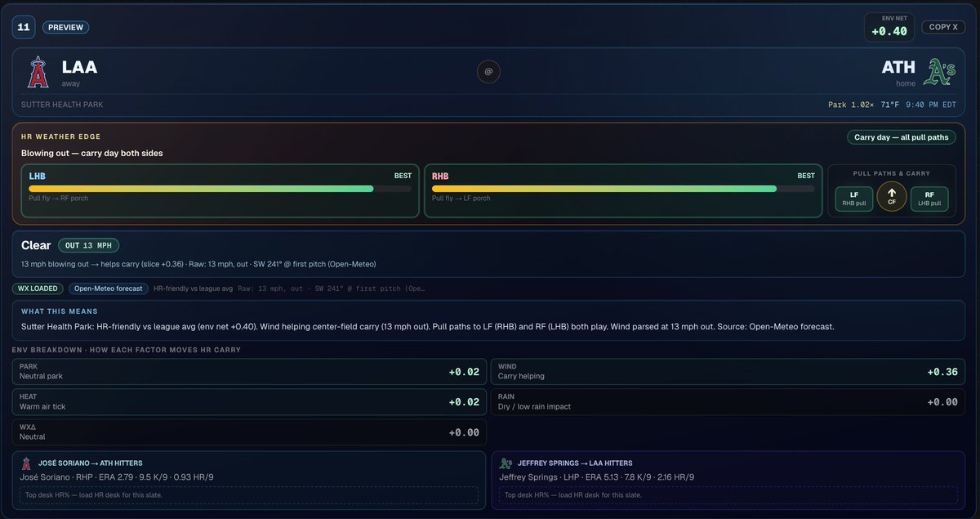Select the CF up-arrow wind indicator
Viewport: 980px width, 519px height.
(x=892, y=197)
